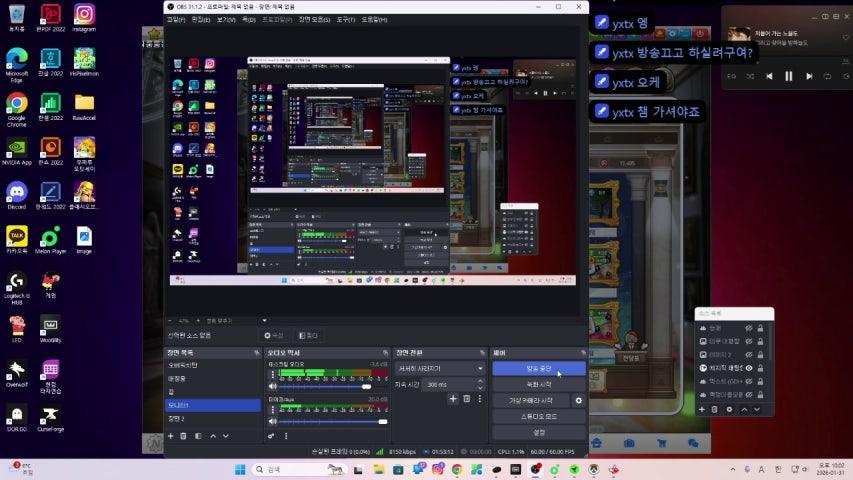Add a scene transition with the plus icon
Viewport: 853px width, 480px height.
tap(452, 399)
